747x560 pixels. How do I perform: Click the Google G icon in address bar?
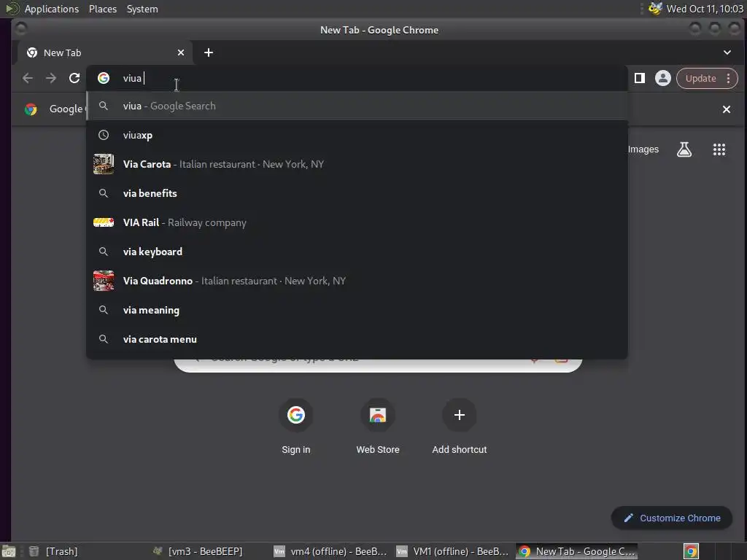click(x=104, y=78)
